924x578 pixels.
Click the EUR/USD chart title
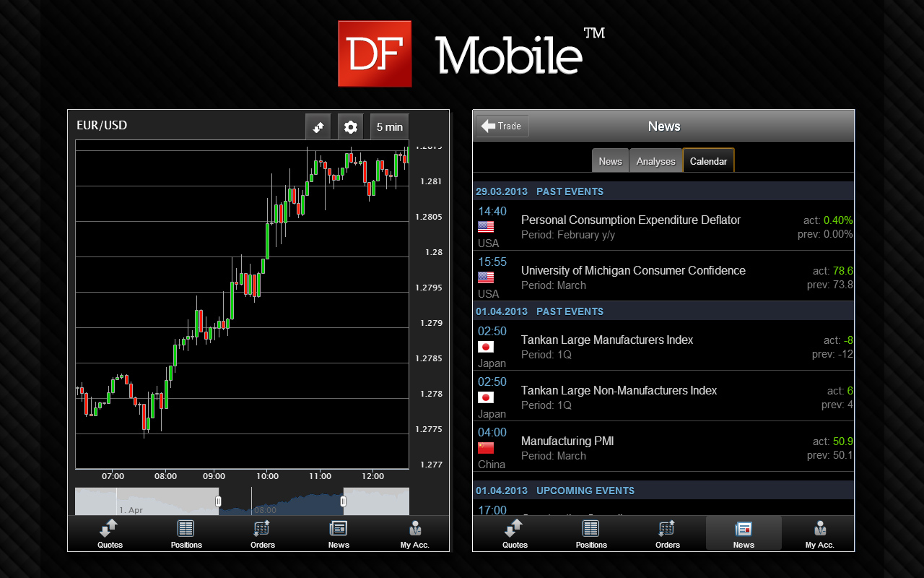coord(102,126)
